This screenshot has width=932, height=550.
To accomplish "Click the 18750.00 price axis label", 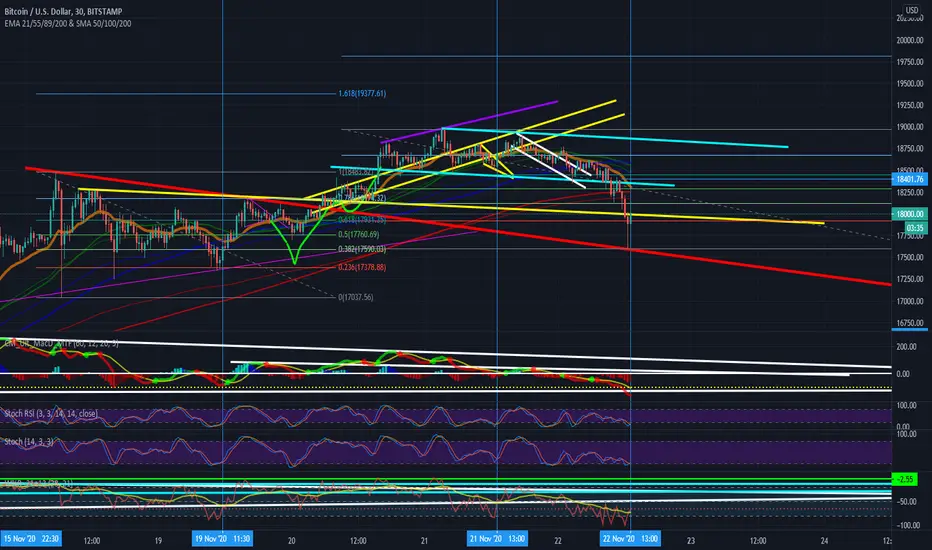I will coord(910,149).
